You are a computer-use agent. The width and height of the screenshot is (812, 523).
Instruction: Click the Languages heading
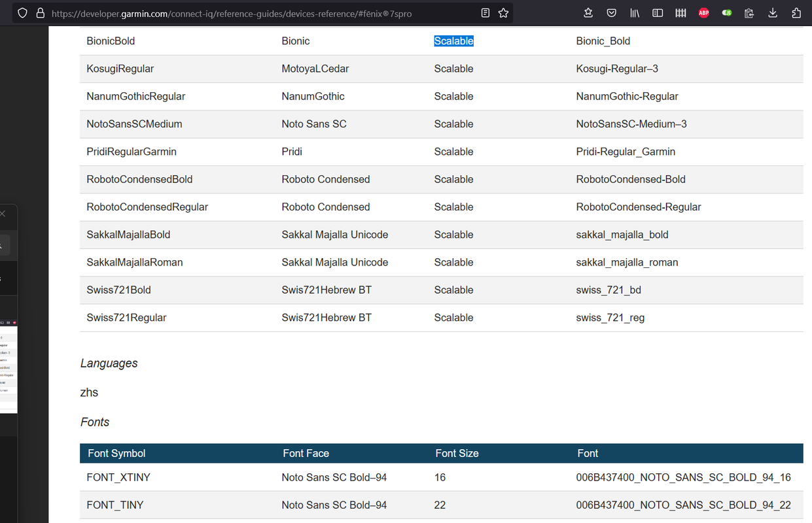coord(109,363)
